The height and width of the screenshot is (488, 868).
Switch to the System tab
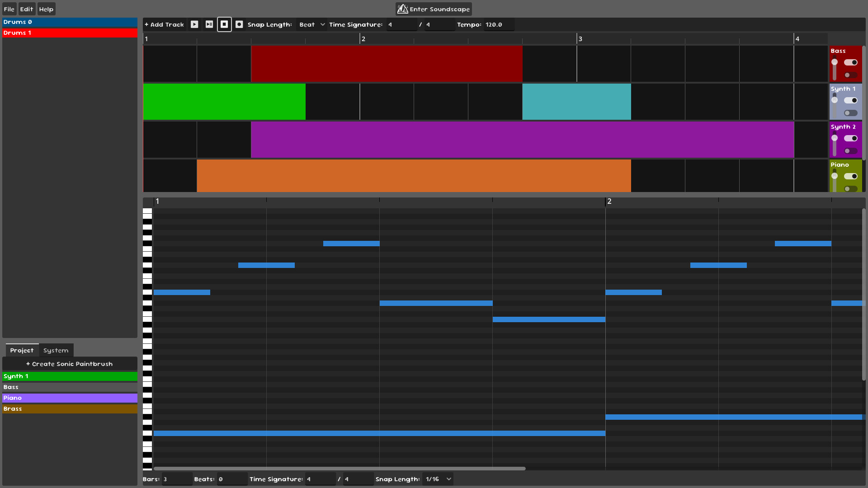pos(56,350)
